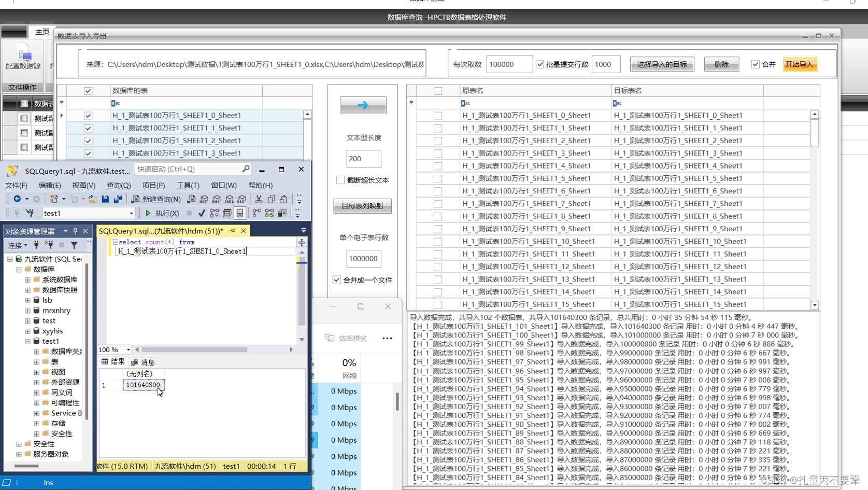Viewport: 868px width, 490px height.
Task: Click the Cut (scissors) toolbar icon
Action: click(259, 199)
